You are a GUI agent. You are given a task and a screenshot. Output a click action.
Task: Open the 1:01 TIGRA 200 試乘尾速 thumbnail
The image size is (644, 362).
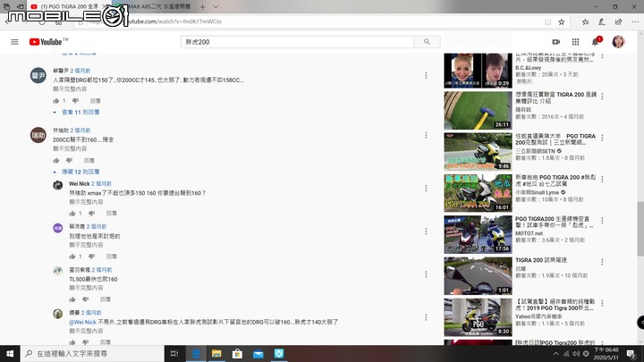click(478, 276)
